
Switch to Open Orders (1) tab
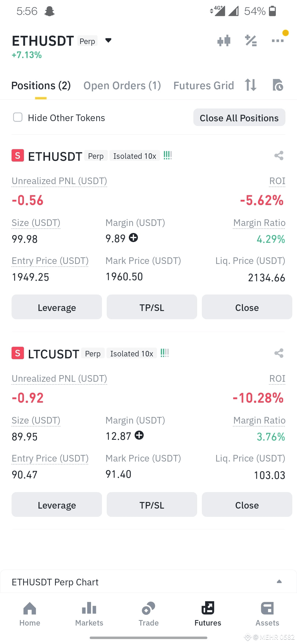click(x=122, y=86)
